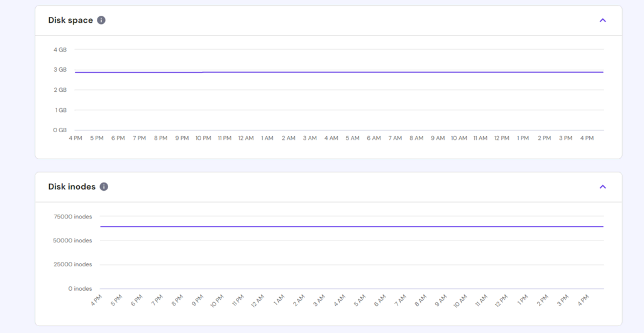Viewport: 644px width, 333px height.
Task: Open the Disk inodes info icon
Action: 104,187
